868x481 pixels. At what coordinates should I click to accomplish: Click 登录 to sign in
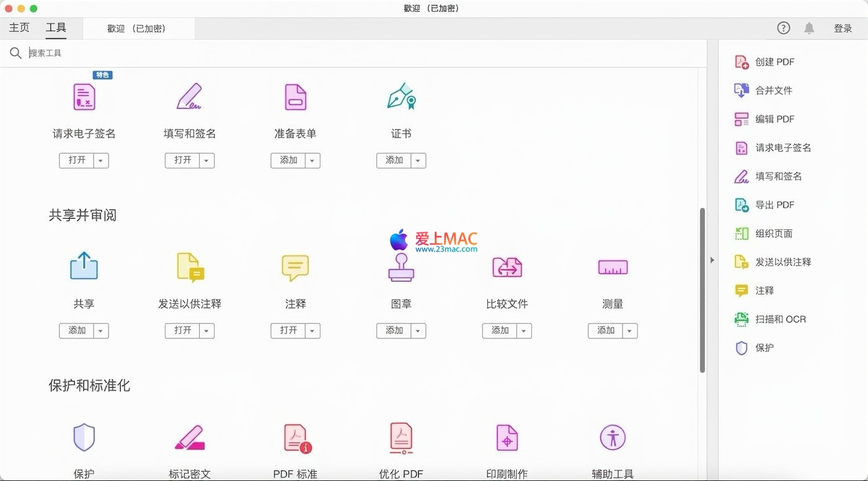pyautogui.click(x=843, y=29)
